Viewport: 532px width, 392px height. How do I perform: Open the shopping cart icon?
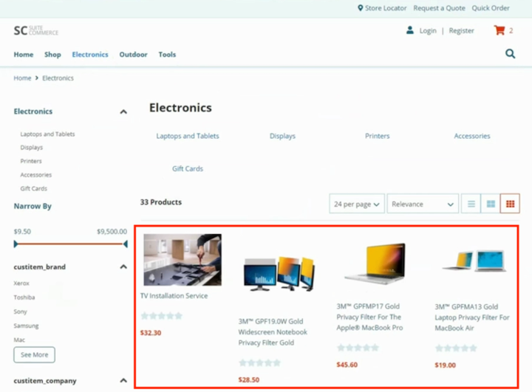click(499, 30)
